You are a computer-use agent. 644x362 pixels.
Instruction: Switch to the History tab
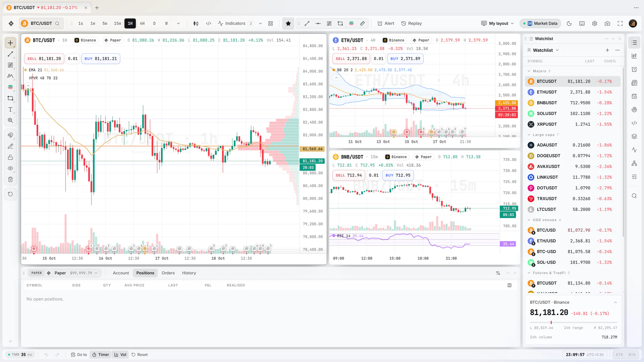pyautogui.click(x=189, y=273)
